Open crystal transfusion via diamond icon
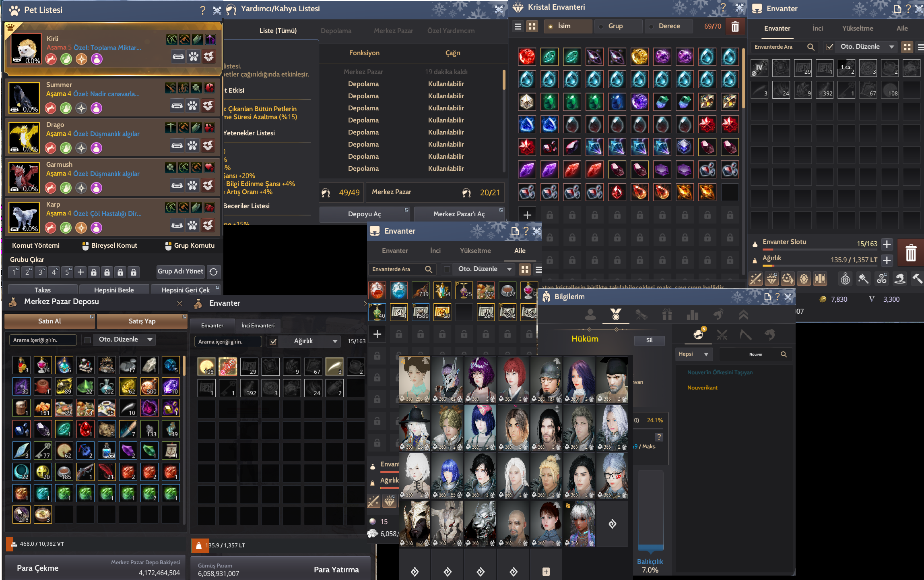Image resolution: width=924 pixels, height=580 pixels. point(771,278)
